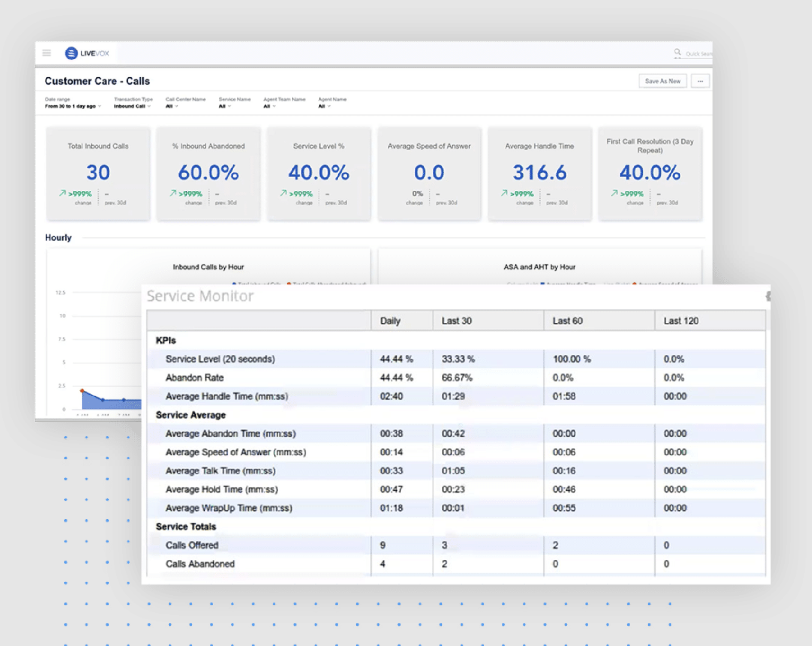Select the Daily column header
812x646 pixels.
tap(390, 321)
